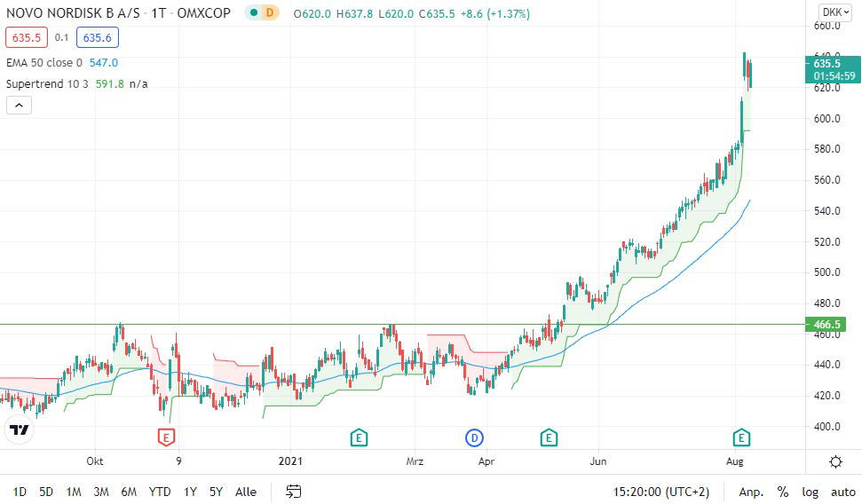Click the 635.5 current price label on axis
Image resolution: width=862 pixels, height=504 pixels.
click(x=833, y=70)
